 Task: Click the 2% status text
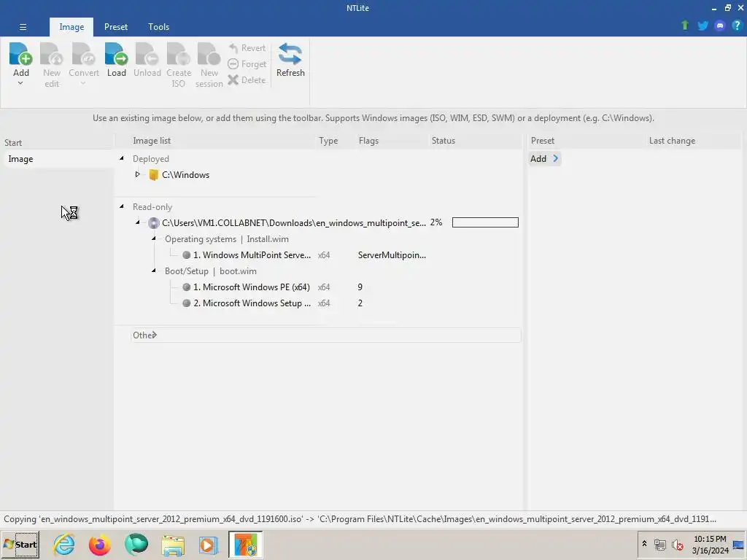tap(436, 222)
